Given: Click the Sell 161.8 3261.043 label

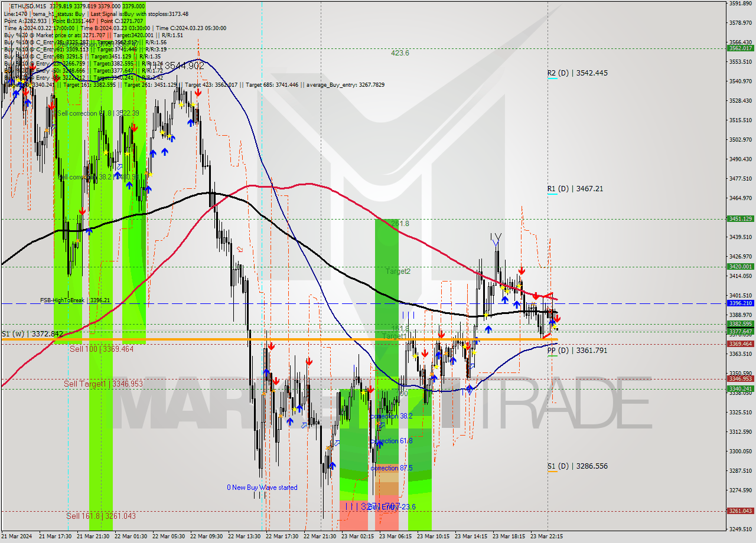Looking at the screenshot, I should point(101,516).
